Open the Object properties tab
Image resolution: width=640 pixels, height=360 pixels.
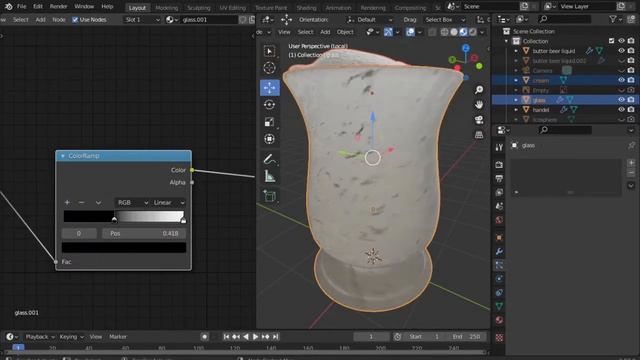coord(499,238)
